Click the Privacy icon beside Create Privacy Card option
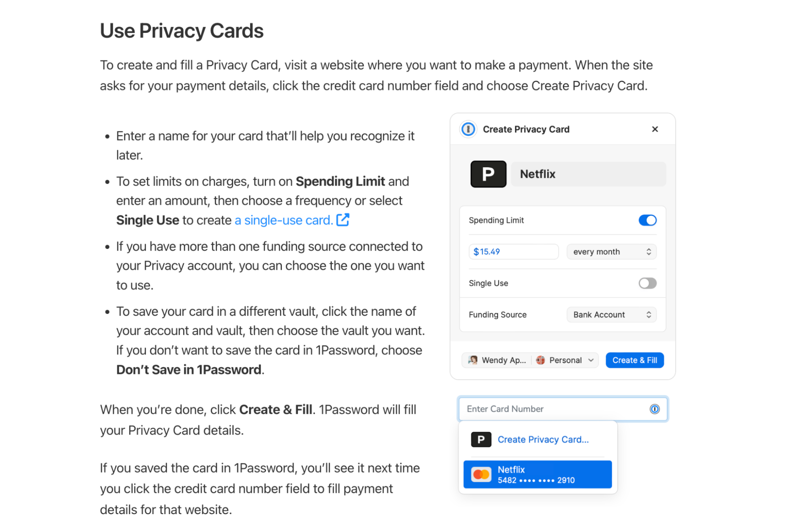The image size is (812, 532). tap(481, 439)
